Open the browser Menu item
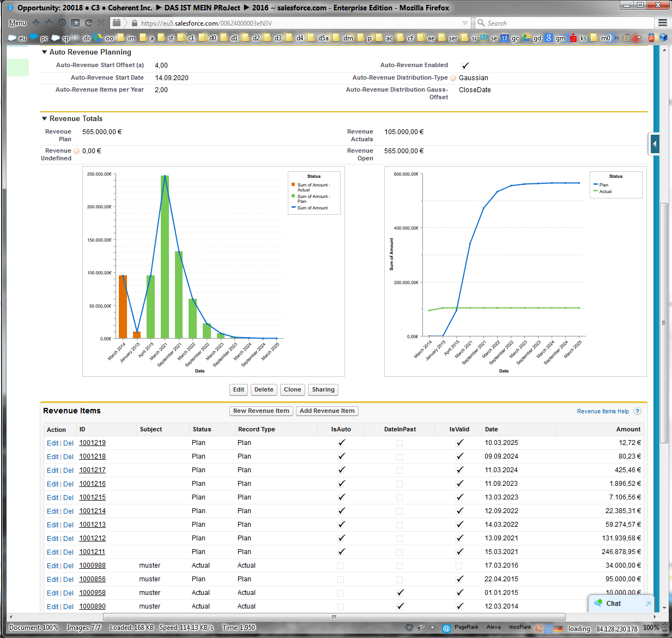The image size is (672, 638). coord(18,23)
